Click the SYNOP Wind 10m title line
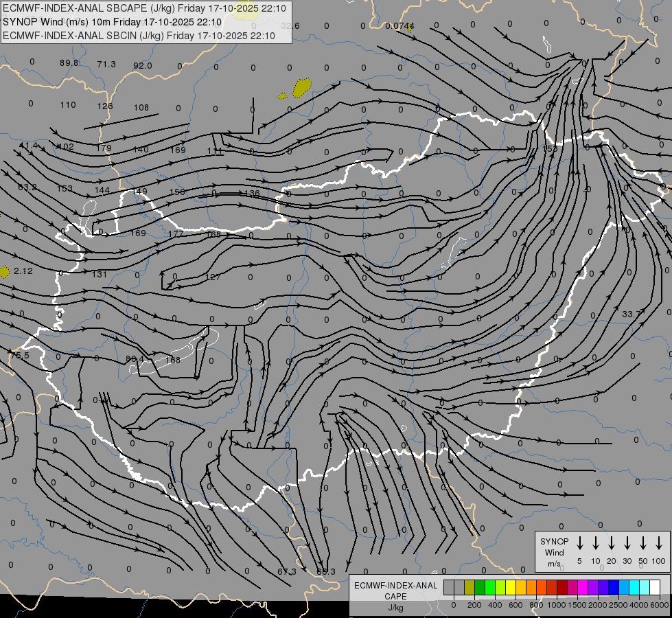 tap(112, 22)
